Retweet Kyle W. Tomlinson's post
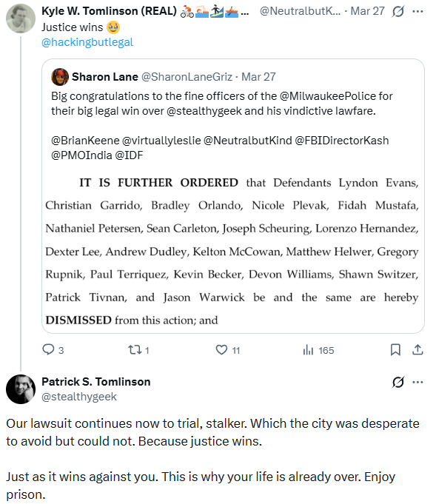Image resolution: width=436 pixels, height=504 pixels. point(138,350)
